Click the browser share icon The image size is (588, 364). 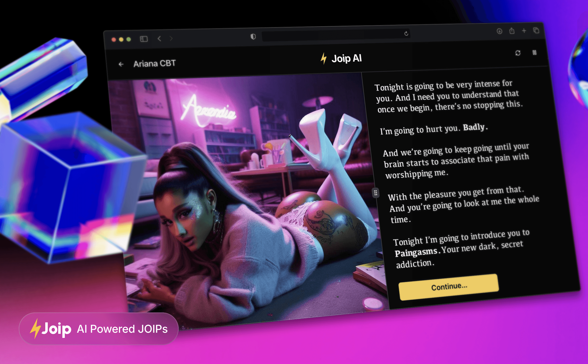click(x=512, y=31)
